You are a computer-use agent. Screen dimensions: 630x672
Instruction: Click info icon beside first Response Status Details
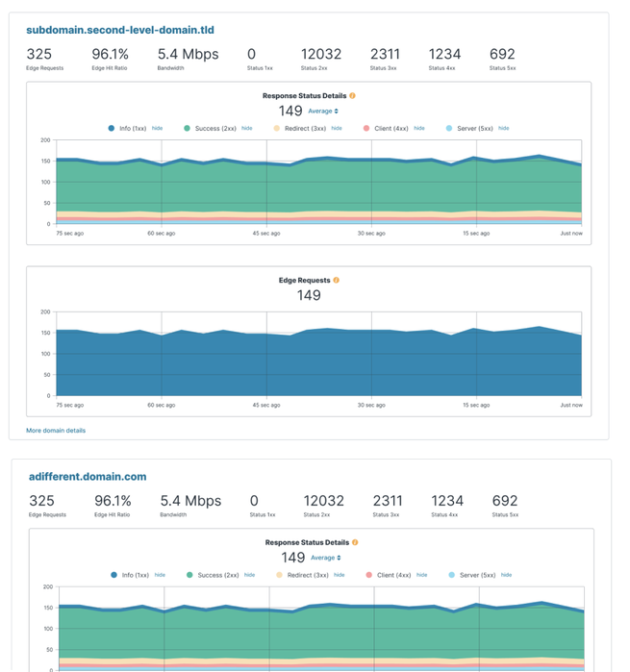click(x=352, y=95)
